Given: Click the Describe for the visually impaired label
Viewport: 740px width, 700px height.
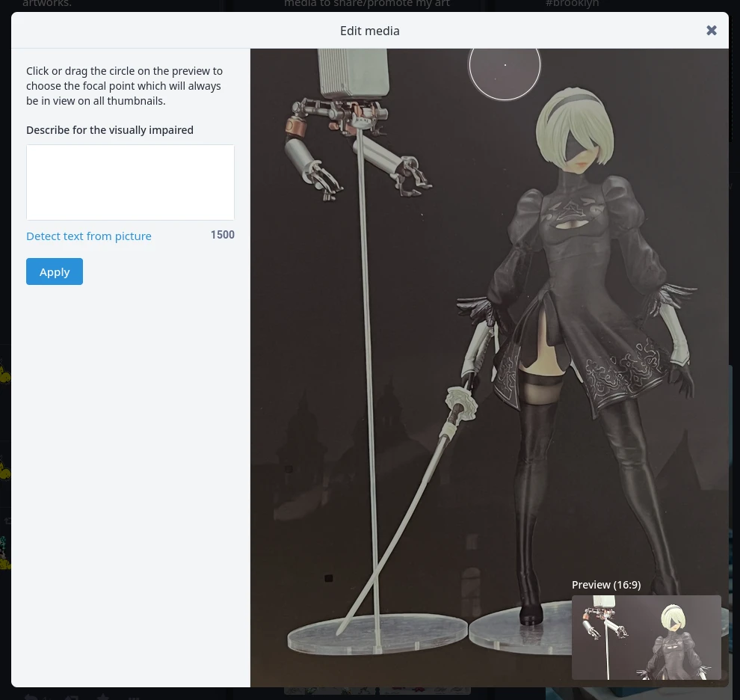Looking at the screenshot, I should tap(109, 130).
